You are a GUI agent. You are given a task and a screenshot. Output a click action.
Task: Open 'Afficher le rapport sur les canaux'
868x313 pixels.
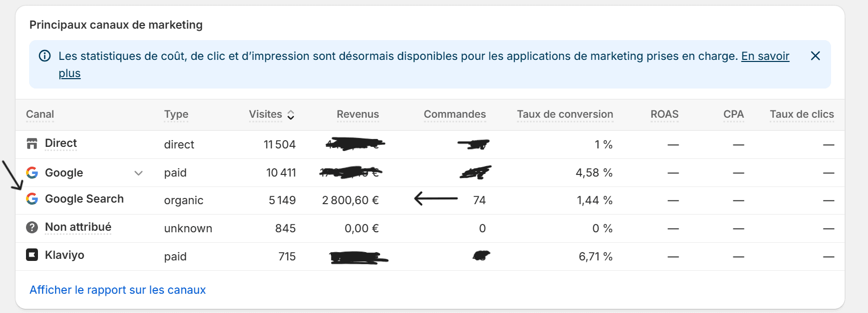click(118, 290)
